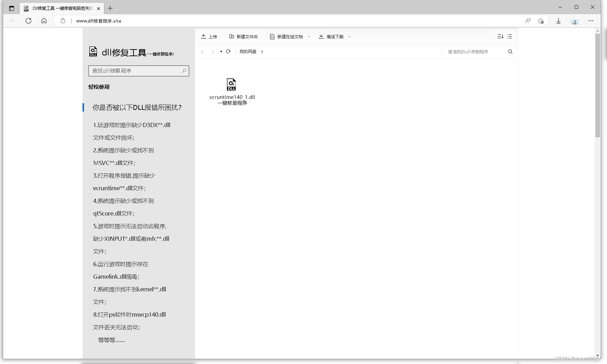Image resolution: width=607 pixels, height=364 pixels.
Task: Click the 轻松使用 heading
Action: coord(99,87)
